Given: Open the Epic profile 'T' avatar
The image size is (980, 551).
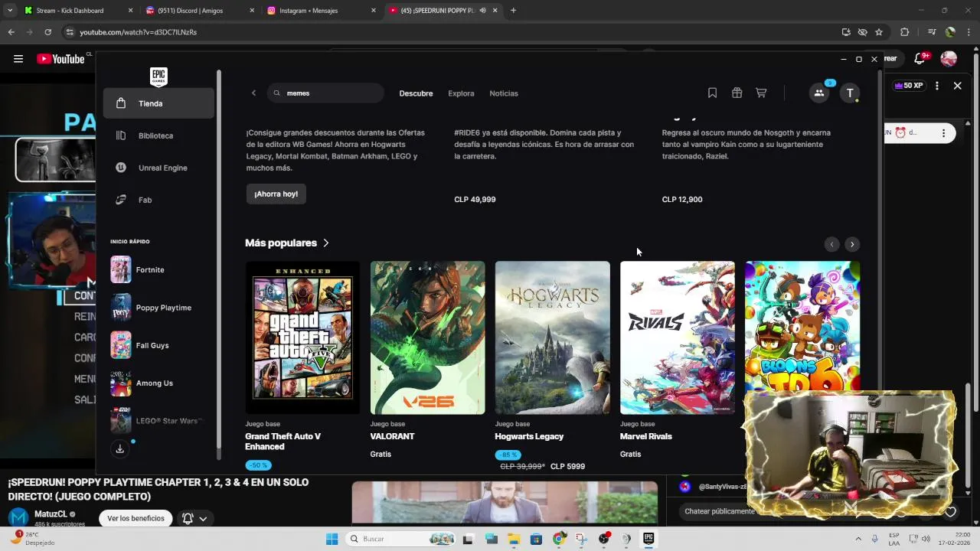Looking at the screenshot, I should [850, 93].
